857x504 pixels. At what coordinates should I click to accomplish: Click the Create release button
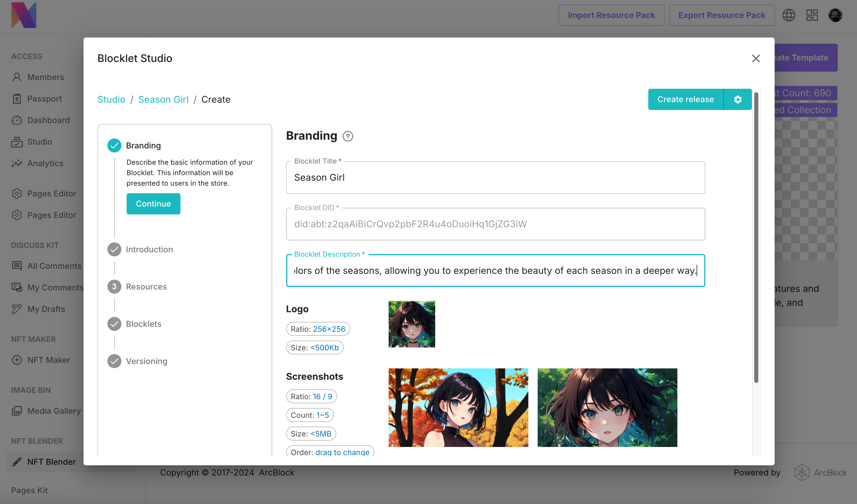click(685, 100)
